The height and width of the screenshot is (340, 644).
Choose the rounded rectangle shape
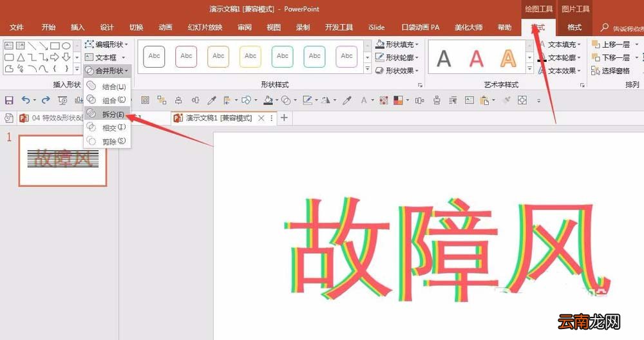coord(8,57)
